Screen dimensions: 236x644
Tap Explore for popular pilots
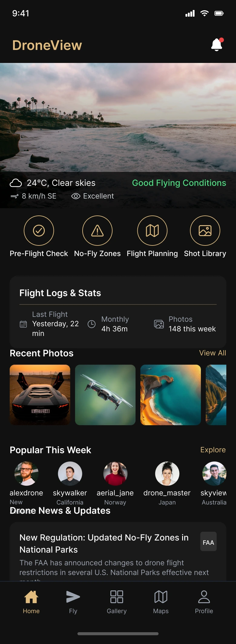[213, 450]
